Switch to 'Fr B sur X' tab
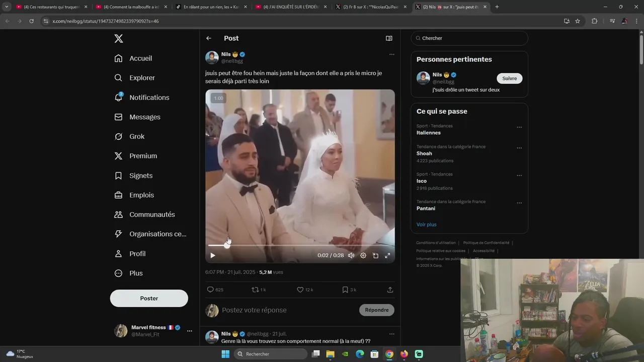The image size is (644, 362). click(x=370, y=7)
